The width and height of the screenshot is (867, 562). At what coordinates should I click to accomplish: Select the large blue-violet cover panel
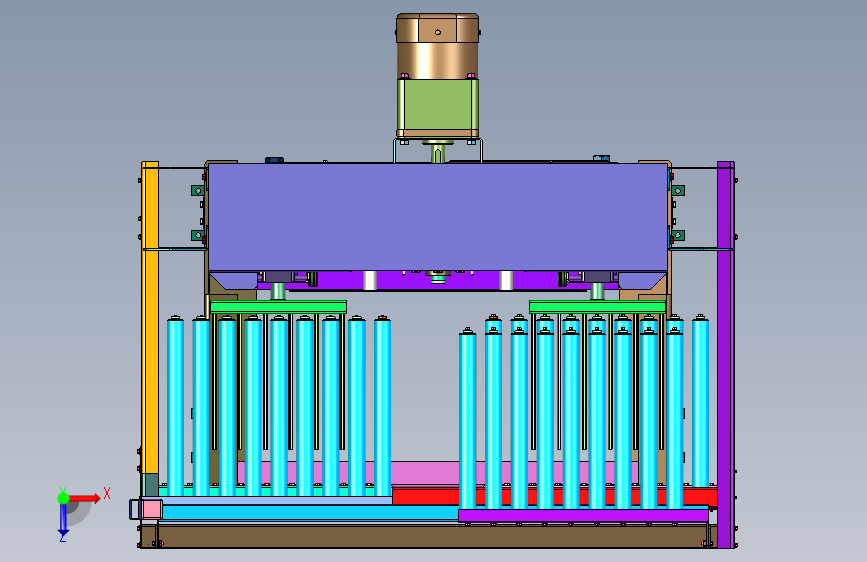[x=437, y=217]
